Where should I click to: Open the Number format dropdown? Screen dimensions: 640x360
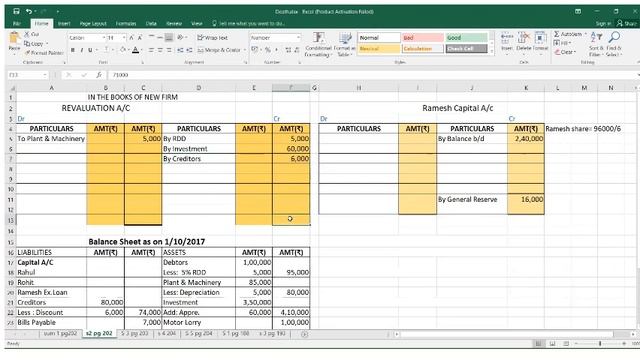coord(298,38)
